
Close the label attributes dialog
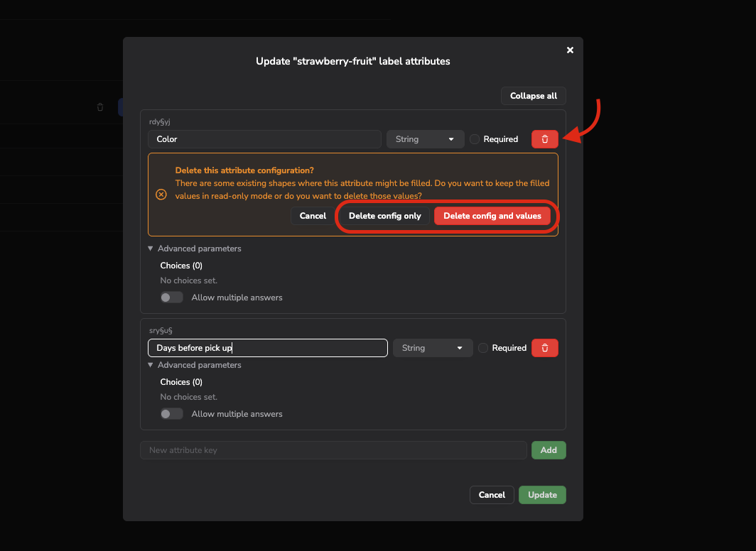click(570, 50)
